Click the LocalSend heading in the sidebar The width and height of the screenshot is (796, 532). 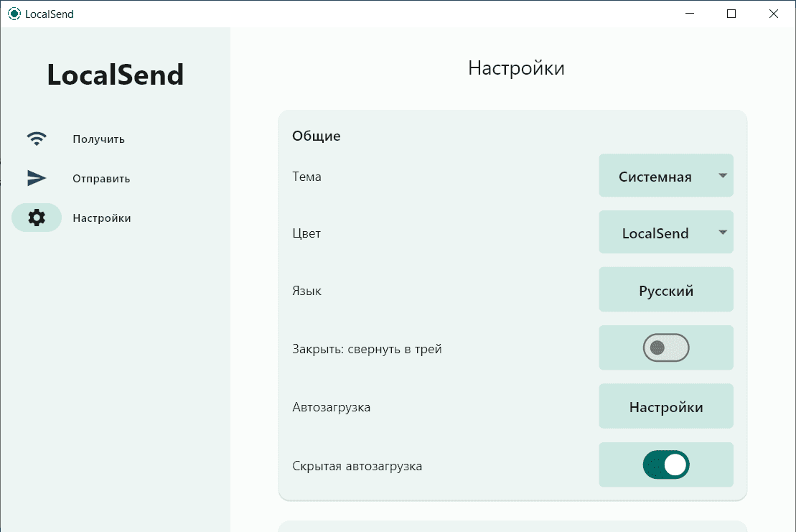[x=115, y=75]
